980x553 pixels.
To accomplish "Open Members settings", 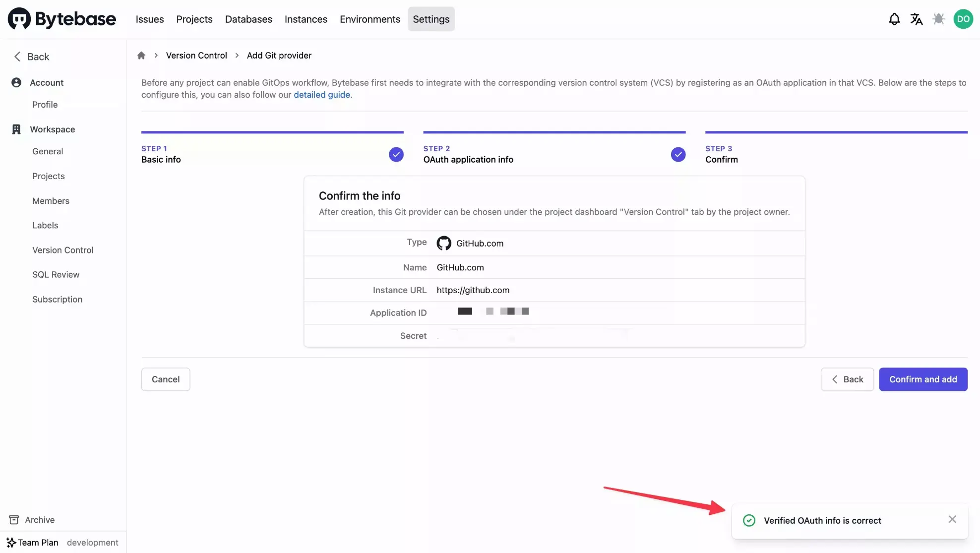I will [51, 201].
